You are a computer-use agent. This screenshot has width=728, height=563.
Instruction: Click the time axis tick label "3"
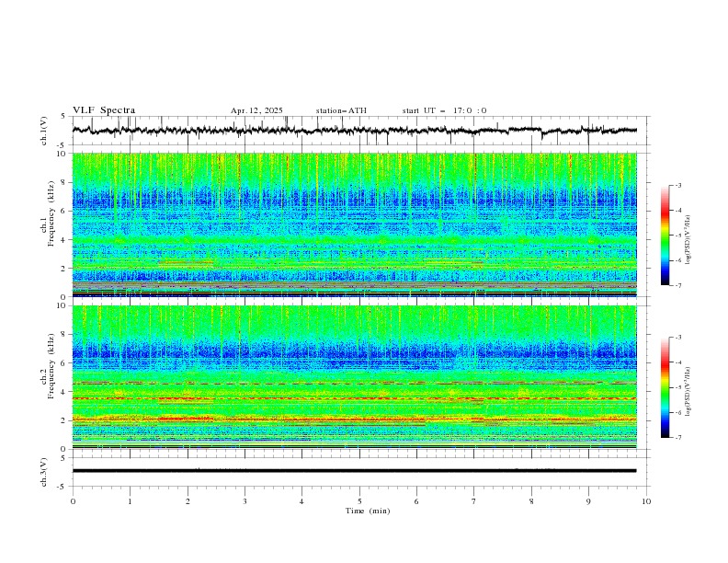(245, 501)
